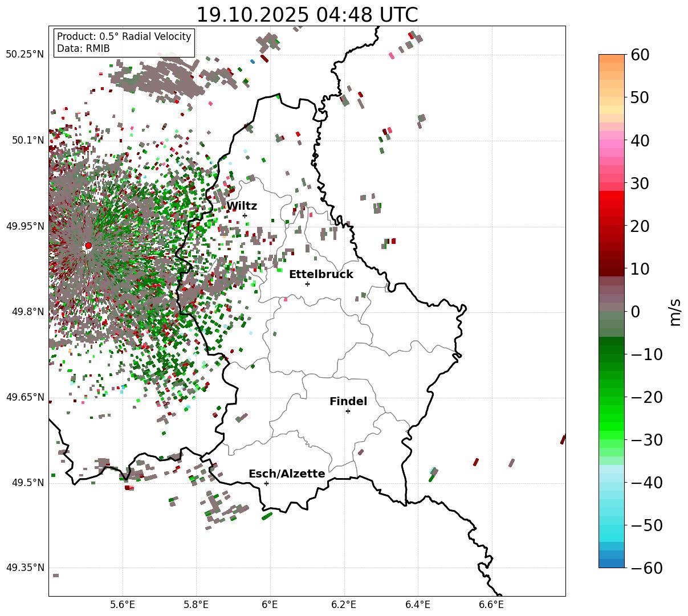The image size is (688, 616).
Task: Click the orange top segment of colorbar
Action: [x=612, y=59]
